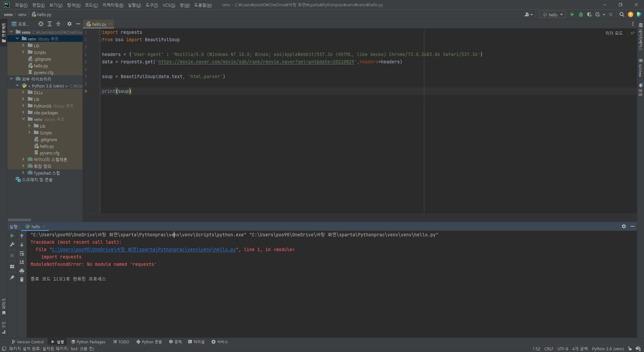
Task: Open the TODO tool tab
Action: click(121, 342)
